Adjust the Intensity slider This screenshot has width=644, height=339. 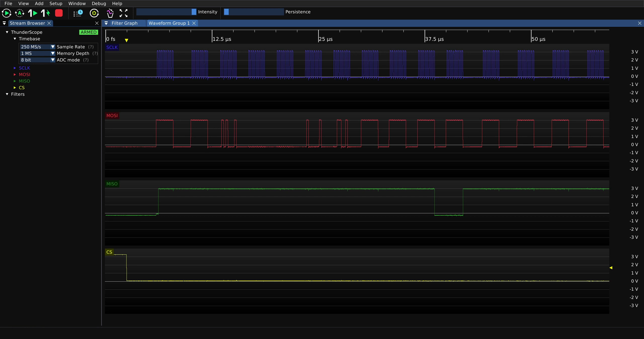pyautogui.click(x=166, y=12)
